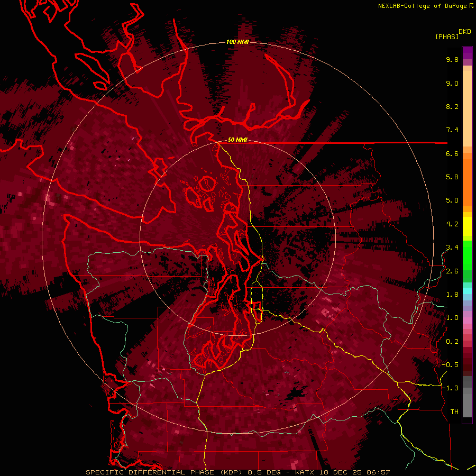476x476 pixels.
Task: Click the 5.8 value on color scale
Action: coord(452,177)
